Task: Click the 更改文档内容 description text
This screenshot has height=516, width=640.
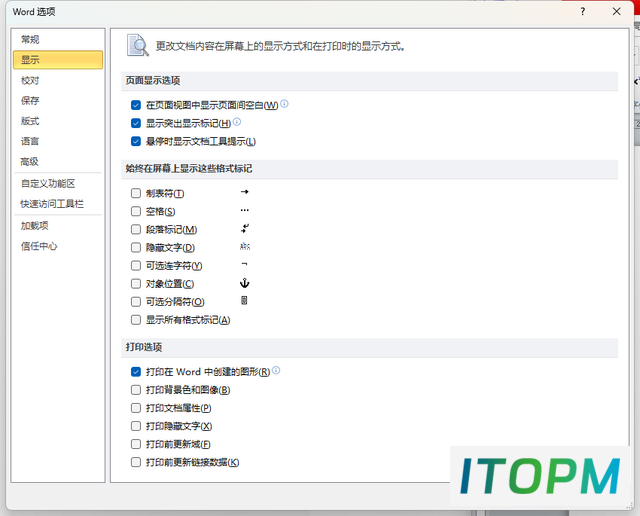Action: coord(280,46)
